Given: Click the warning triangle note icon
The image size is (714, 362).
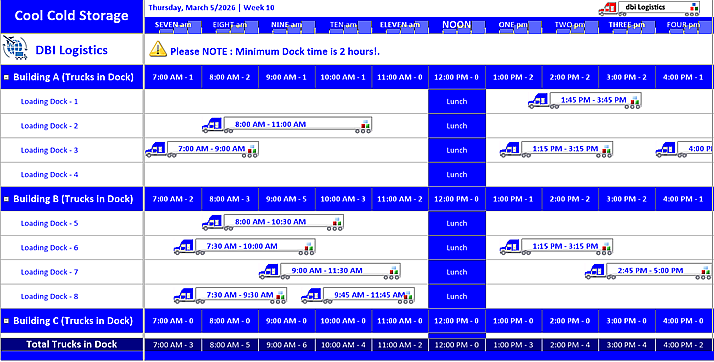Looking at the screenshot, I should tap(158, 49).
